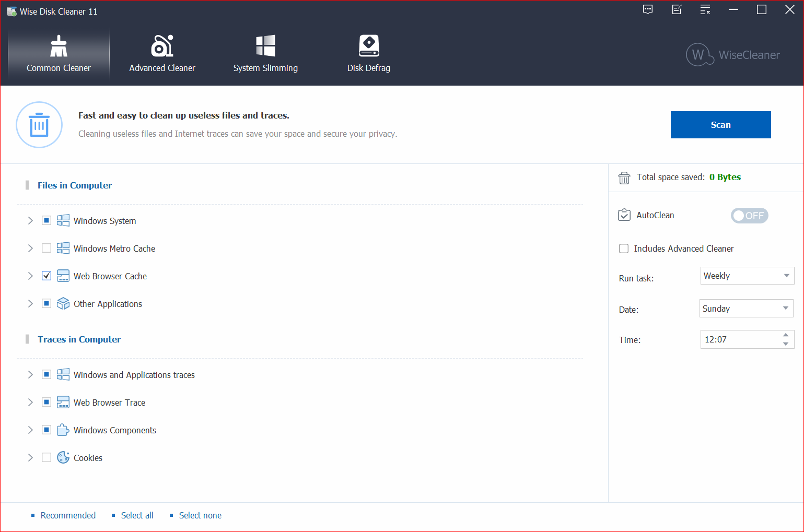The height and width of the screenshot is (532, 804).
Task: Switch to Advanced Cleaner
Action: [x=162, y=52]
